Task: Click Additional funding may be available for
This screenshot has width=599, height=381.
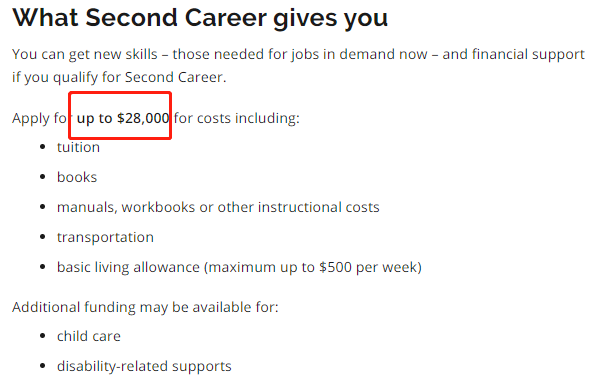Action: [145, 307]
